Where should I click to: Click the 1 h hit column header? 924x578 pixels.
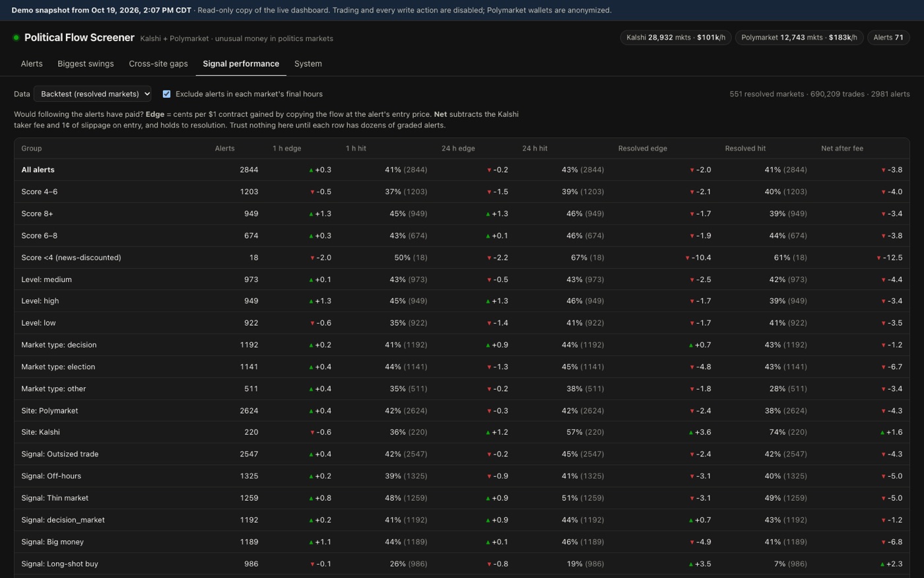[356, 149]
